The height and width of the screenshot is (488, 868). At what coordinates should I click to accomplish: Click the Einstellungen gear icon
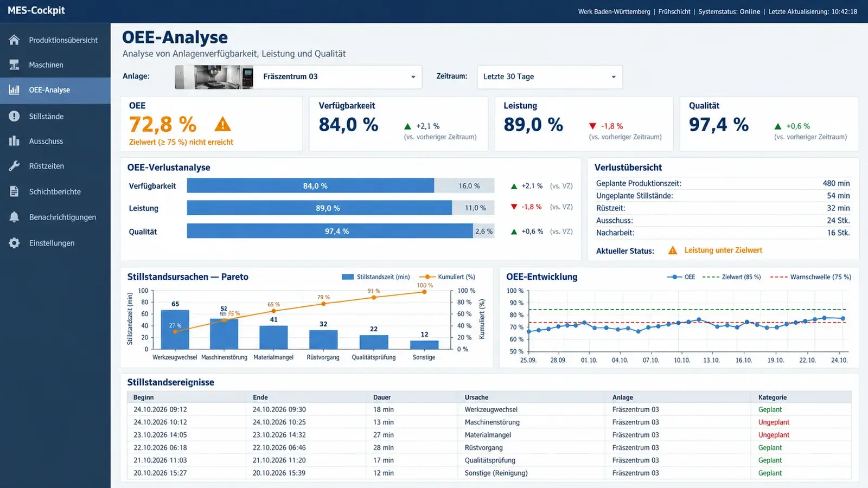tap(14, 243)
